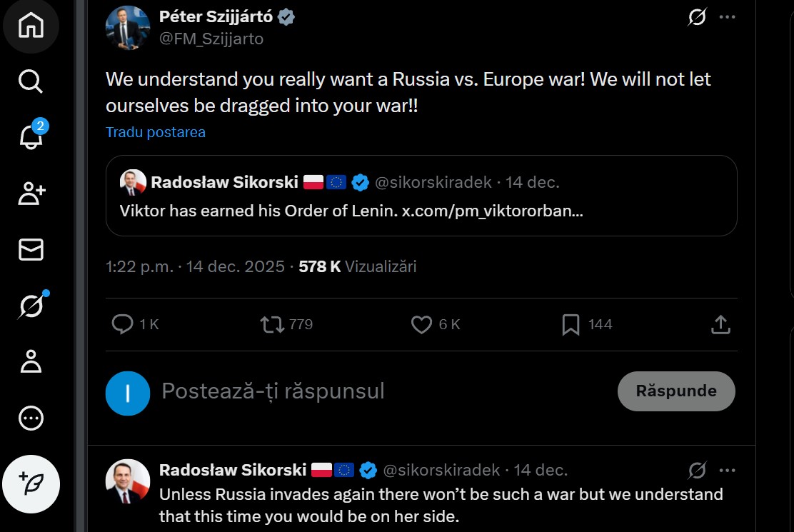794x532 pixels.
Task: Click the Răspunde reply button
Action: click(676, 391)
